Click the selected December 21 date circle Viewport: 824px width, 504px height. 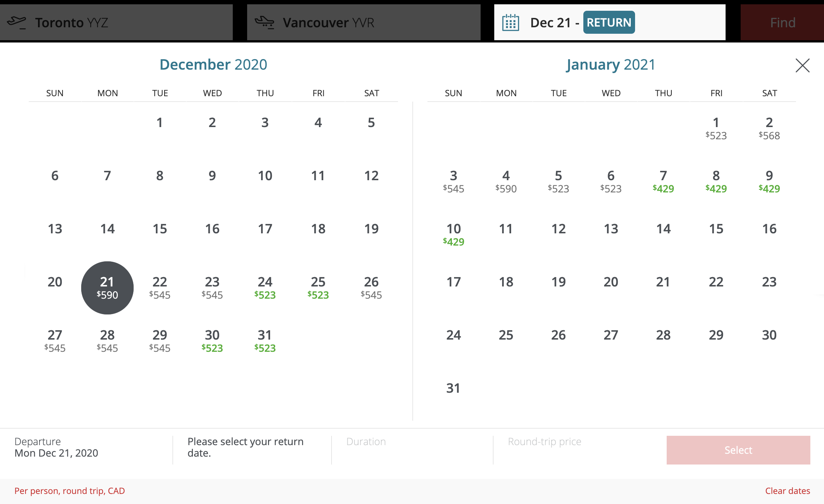point(107,288)
